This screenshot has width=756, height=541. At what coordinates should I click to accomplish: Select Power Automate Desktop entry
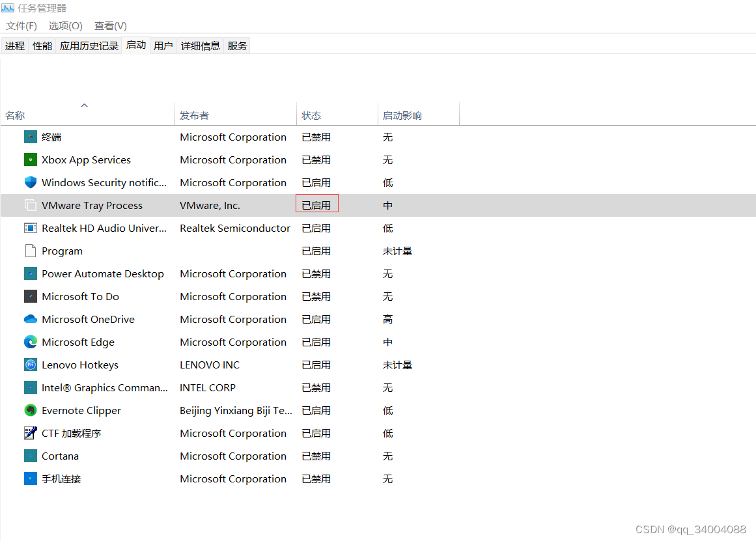click(103, 273)
